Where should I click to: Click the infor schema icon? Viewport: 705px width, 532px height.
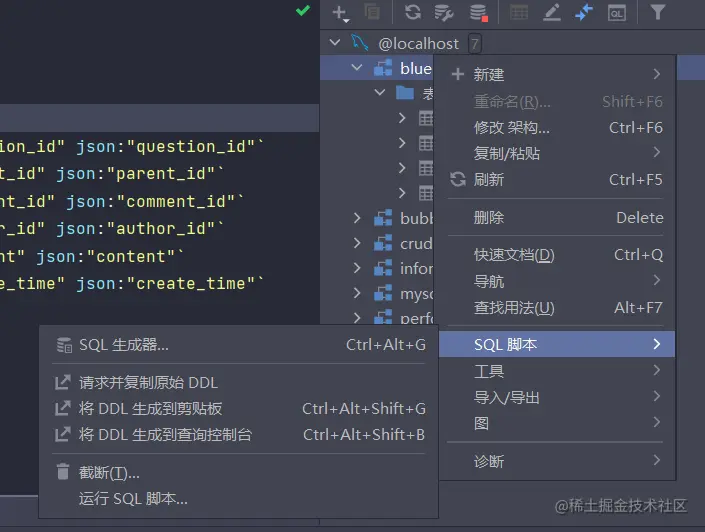383,268
